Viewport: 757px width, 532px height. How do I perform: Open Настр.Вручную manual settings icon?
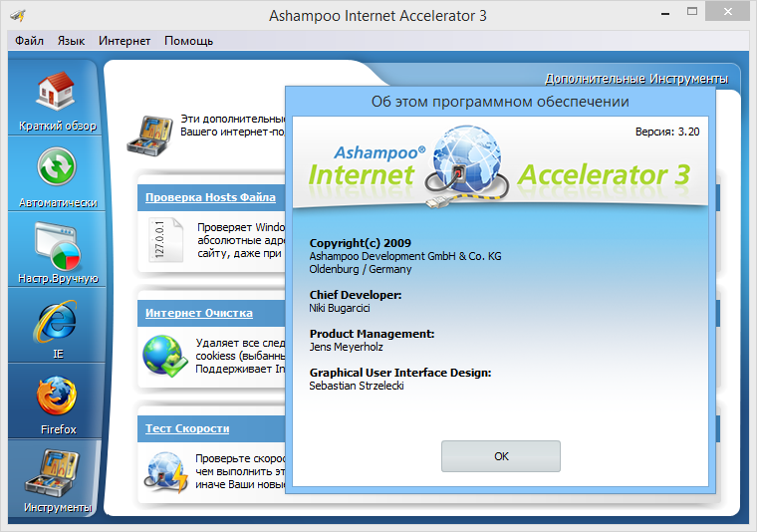tap(57, 245)
